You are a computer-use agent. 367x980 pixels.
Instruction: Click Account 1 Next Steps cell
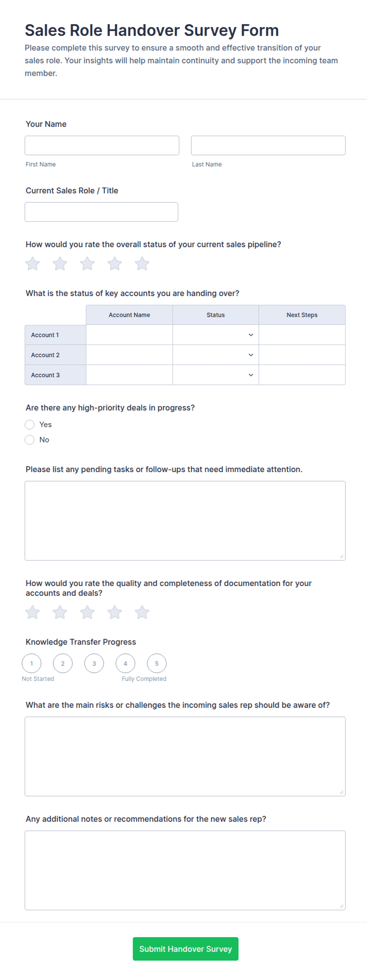(302, 335)
